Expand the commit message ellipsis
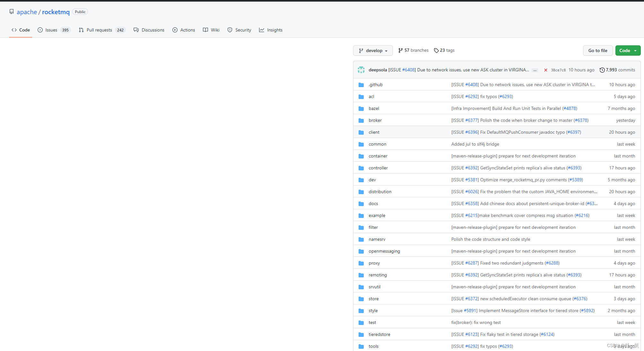The width and height of the screenshot is (644, 351). (535, 70)
